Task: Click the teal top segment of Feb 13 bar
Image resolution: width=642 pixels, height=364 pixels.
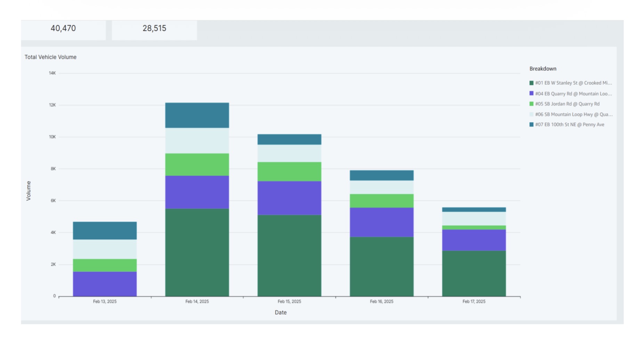Action: click(x=105, y=231)
